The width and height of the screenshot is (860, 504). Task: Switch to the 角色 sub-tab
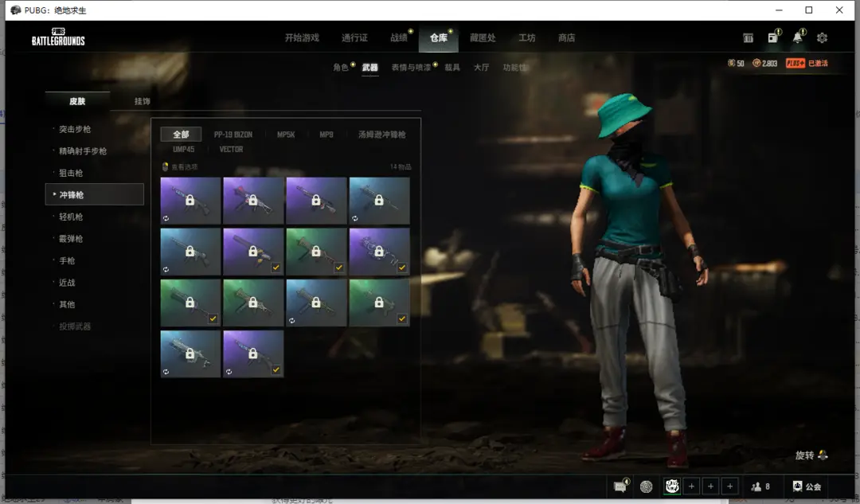341,68
